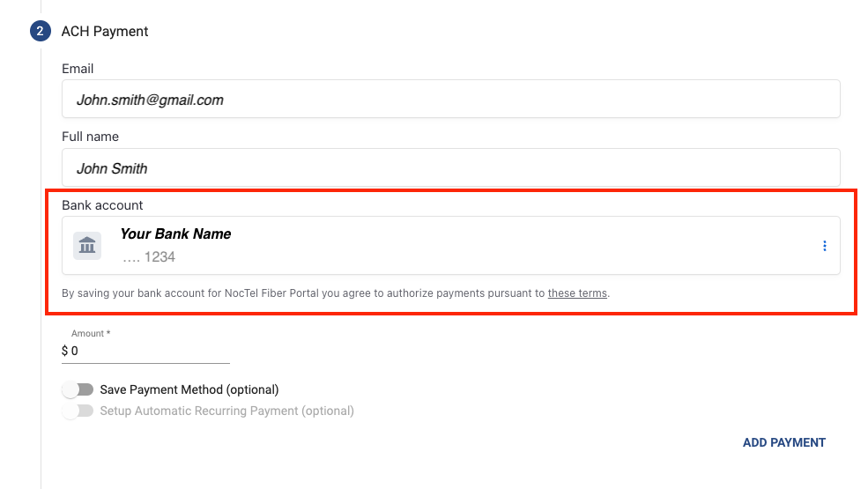Viewport: 868px width, 489px height.
Task: Click the Bank account field label
Action: pos(102,205)
